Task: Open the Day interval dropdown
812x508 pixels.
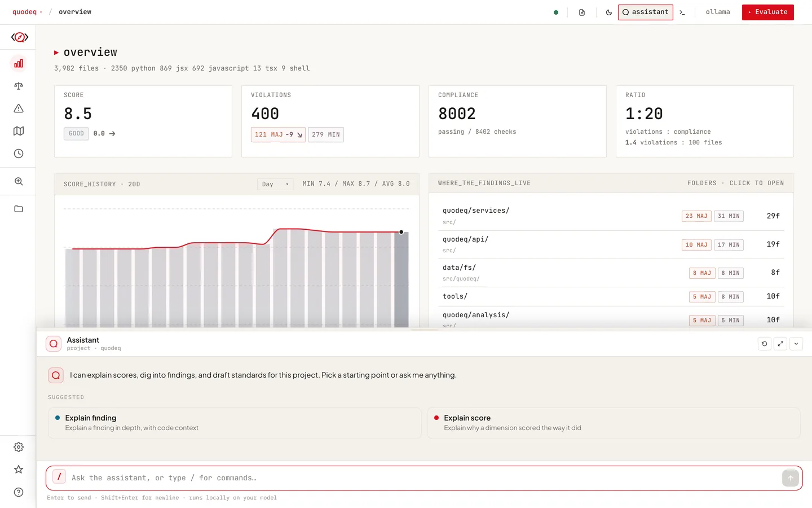Action: coord(275,184)
